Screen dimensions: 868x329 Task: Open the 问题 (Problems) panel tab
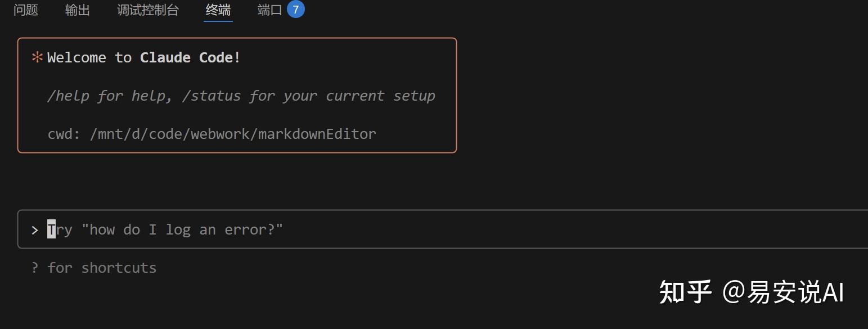coord(26,10)
